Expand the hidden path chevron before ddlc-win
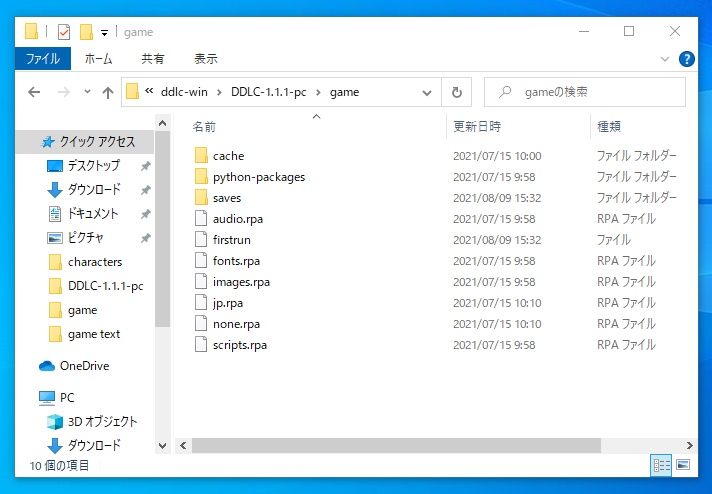The width and height of the screenshot is (712, 494). 149,91
